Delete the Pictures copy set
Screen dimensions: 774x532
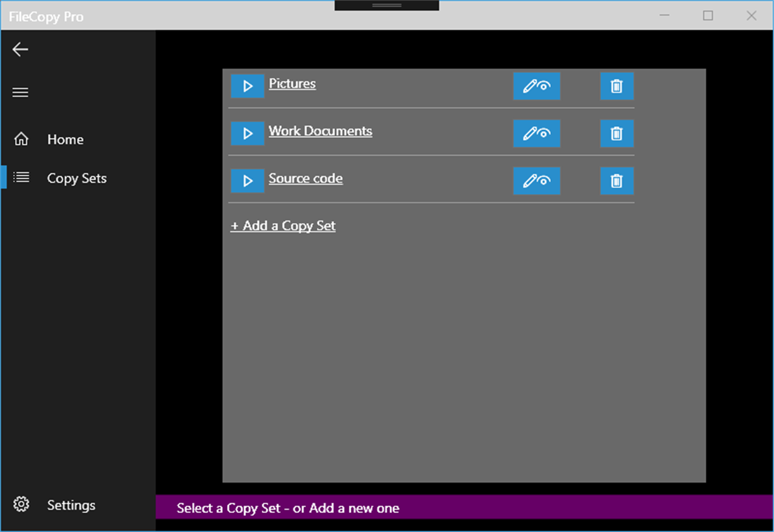point(616,86)
